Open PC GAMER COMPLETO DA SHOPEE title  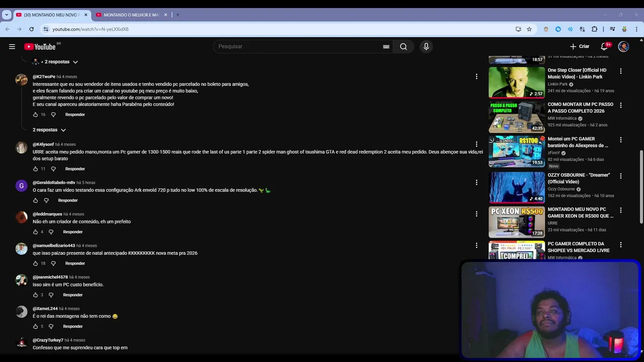tap(579, 247)
